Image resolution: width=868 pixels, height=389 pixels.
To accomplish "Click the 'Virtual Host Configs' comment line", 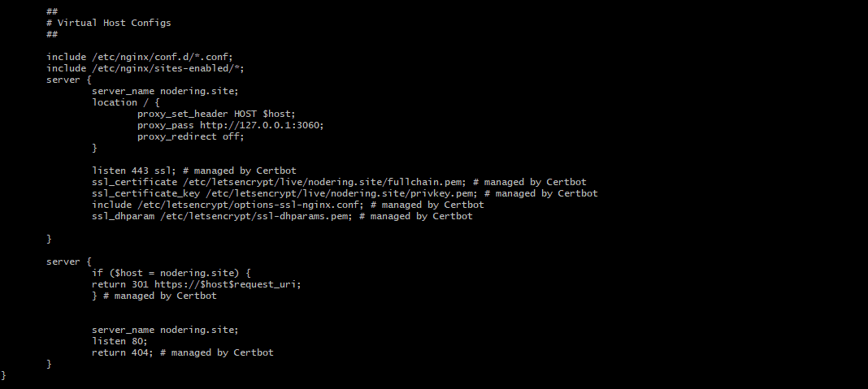I will (109, 23).
